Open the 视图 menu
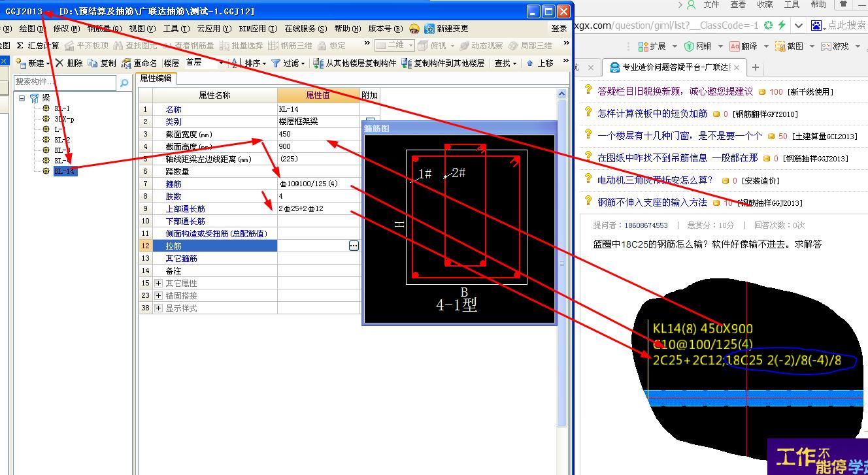Screen dimensions: 868x475 click(142, 29)
